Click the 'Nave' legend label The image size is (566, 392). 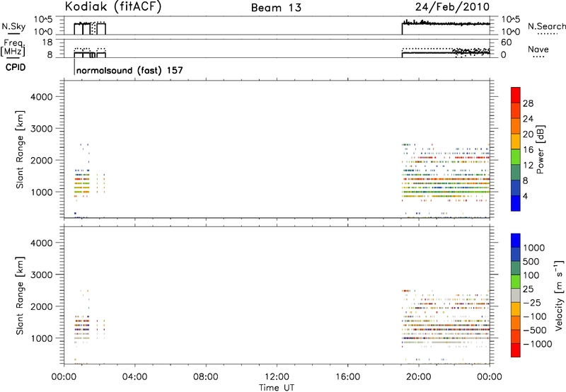coord(538,50)
